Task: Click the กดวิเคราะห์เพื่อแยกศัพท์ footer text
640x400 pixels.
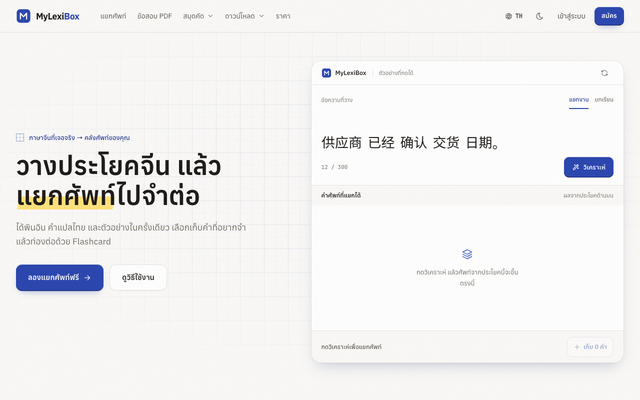Action: tap(351, 347)
